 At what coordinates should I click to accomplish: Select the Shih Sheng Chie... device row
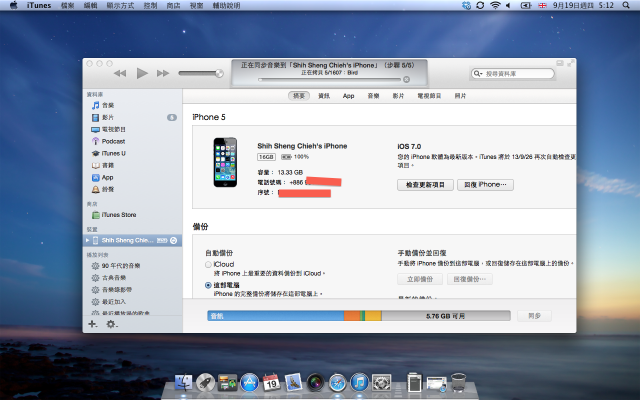(x=132, y=240)
